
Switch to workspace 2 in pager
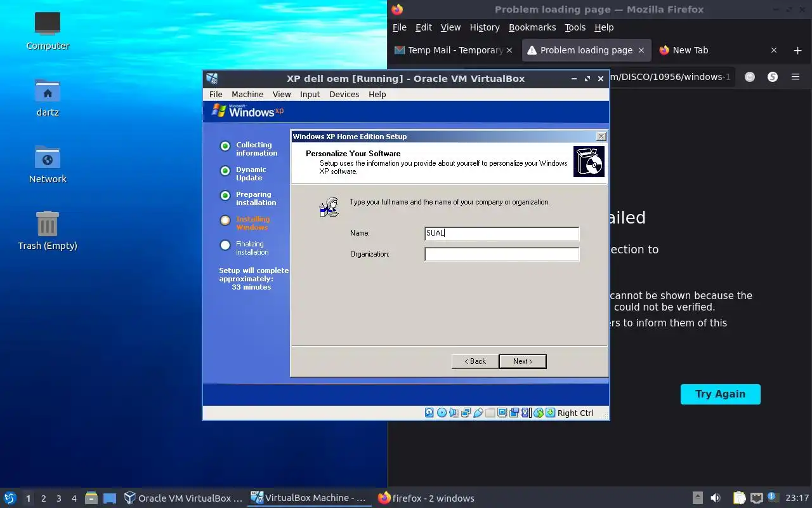[43, 498]
